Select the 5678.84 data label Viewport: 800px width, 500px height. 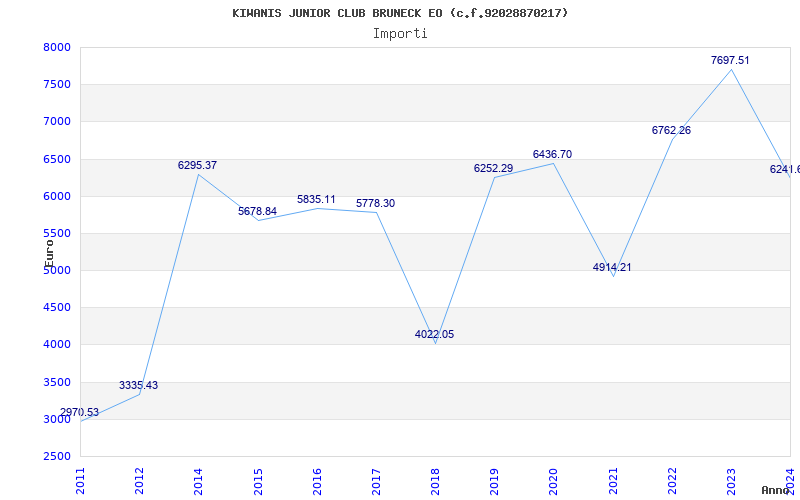coord(257,211)
